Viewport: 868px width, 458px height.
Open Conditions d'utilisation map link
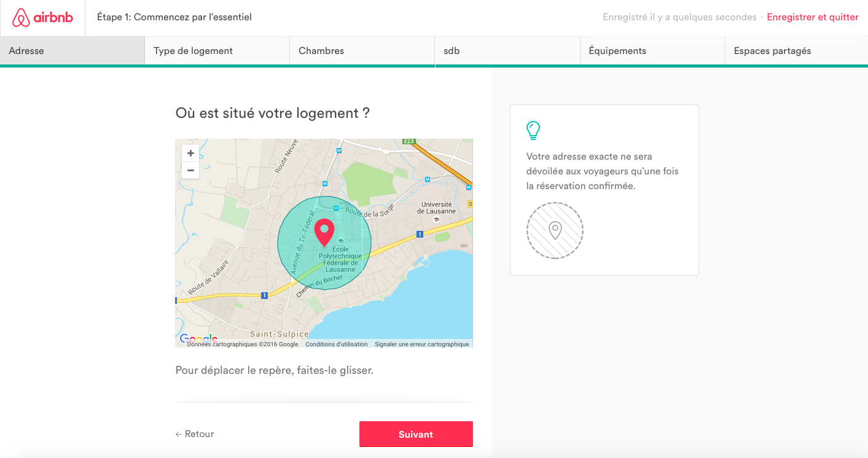pos(337,344)
